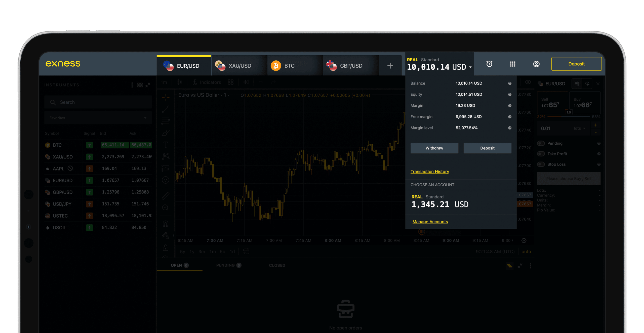Click the instrument Search field
Viewport: 644px width, 333px height.
point(98,102)
